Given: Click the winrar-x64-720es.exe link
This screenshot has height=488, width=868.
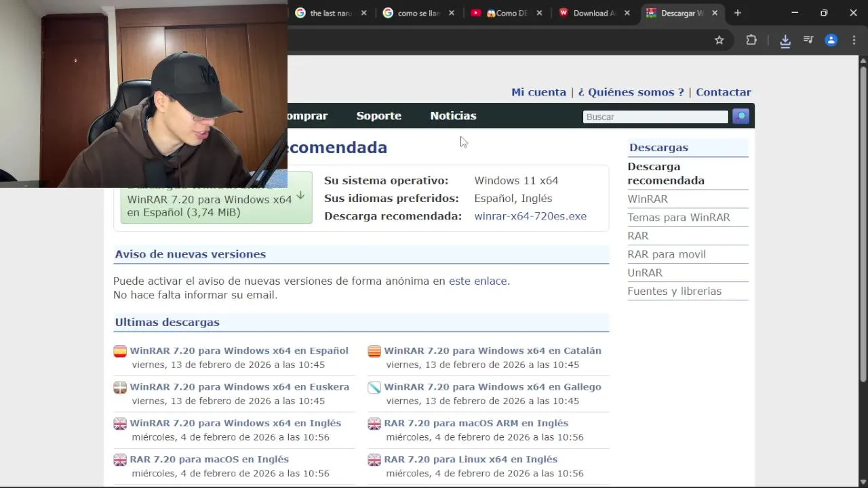Looking at the screenshot, I should (530, 216).
